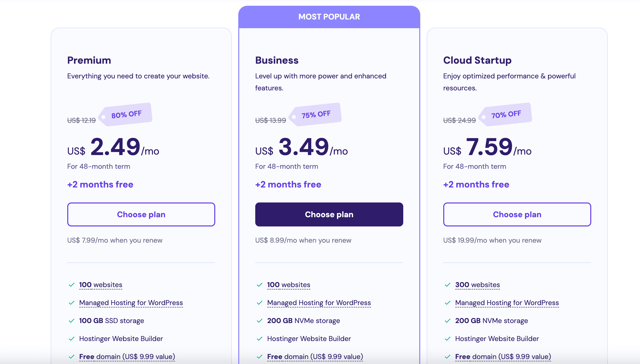Click the checkmark beside Business's Free domain
The width and height of the screenshot is (640, 364).
pyautogui.click(x=259, y=357)
